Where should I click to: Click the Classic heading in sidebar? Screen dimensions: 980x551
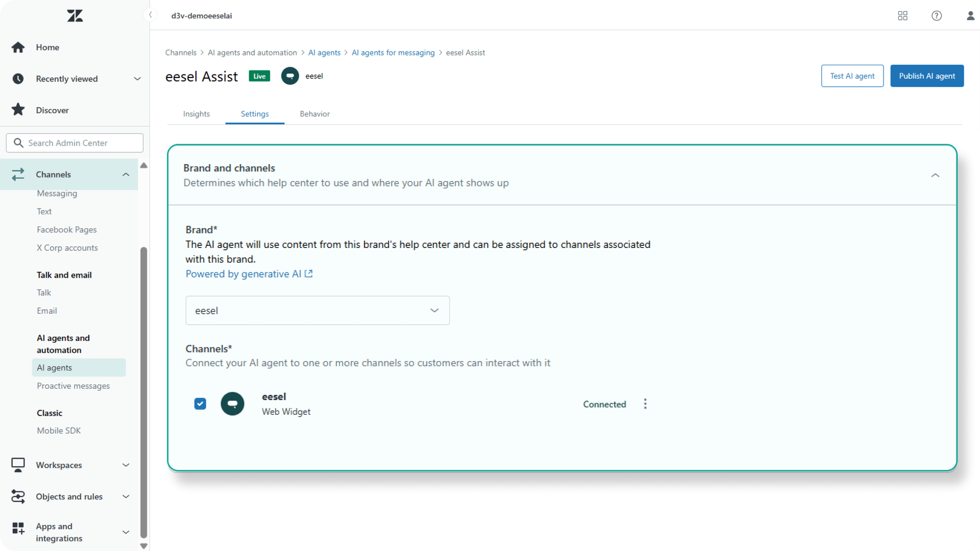(50, 413)
